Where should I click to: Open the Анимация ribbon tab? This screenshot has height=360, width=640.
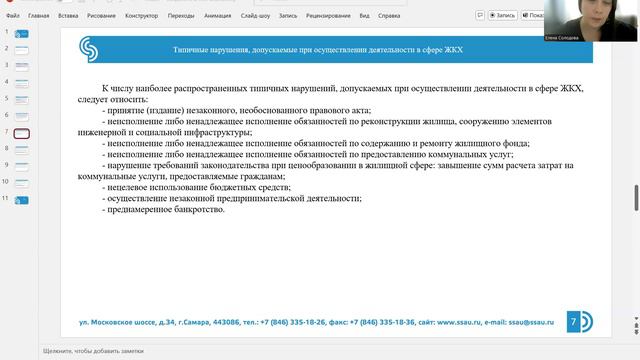coord(218,16)
